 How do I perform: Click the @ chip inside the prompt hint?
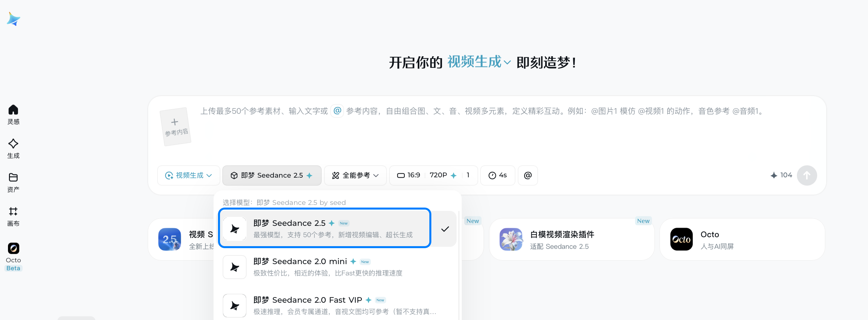[x=337, y=110]
